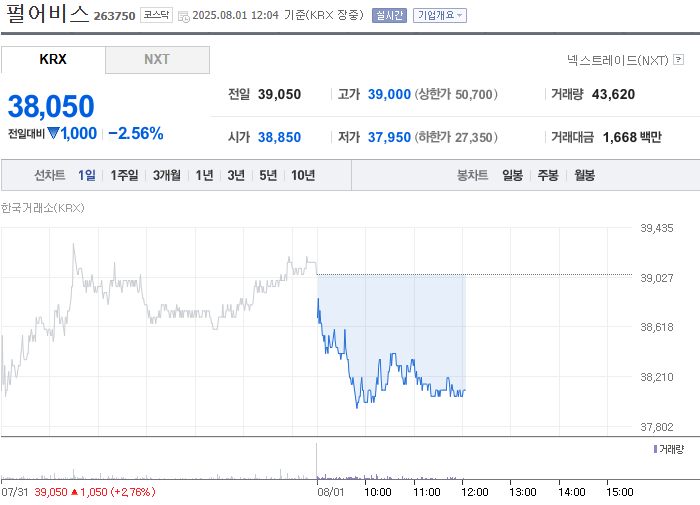
Task: Open the 일봉 candle chart
Action: pyautogui.click(x=512, y=175)
